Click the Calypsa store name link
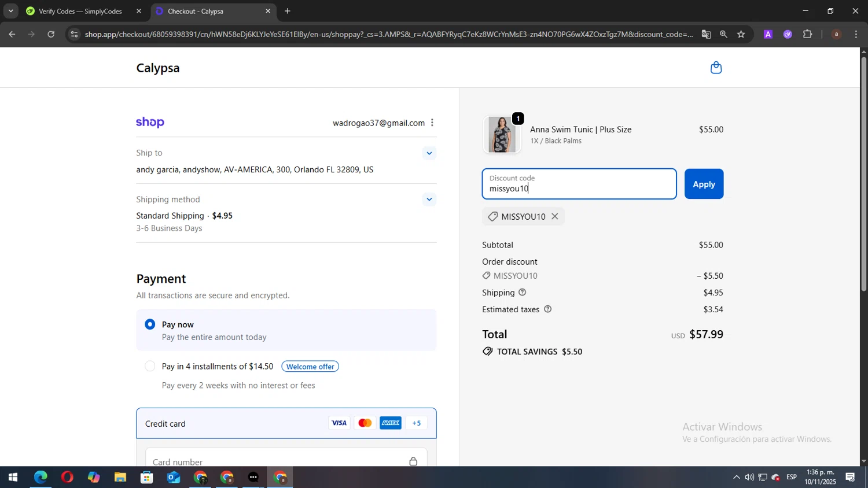 pyautogui.click(x=158, y=68)
